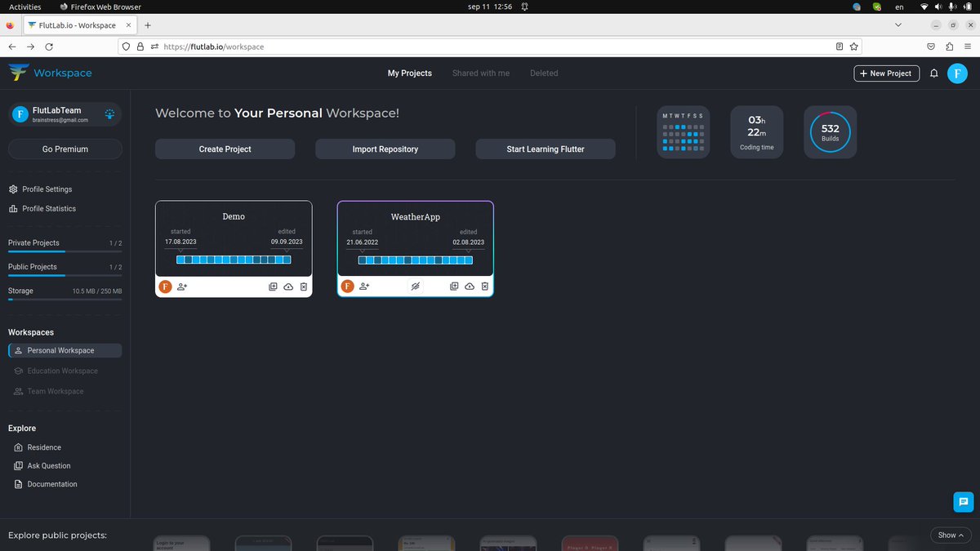Click the 532 Builds circular indicator

point(830,131)
